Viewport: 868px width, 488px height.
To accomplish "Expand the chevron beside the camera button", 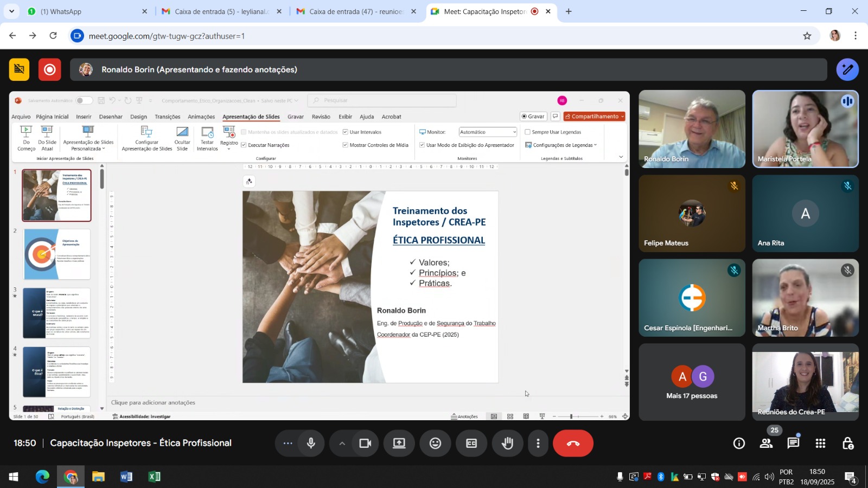I will (342, 444).
